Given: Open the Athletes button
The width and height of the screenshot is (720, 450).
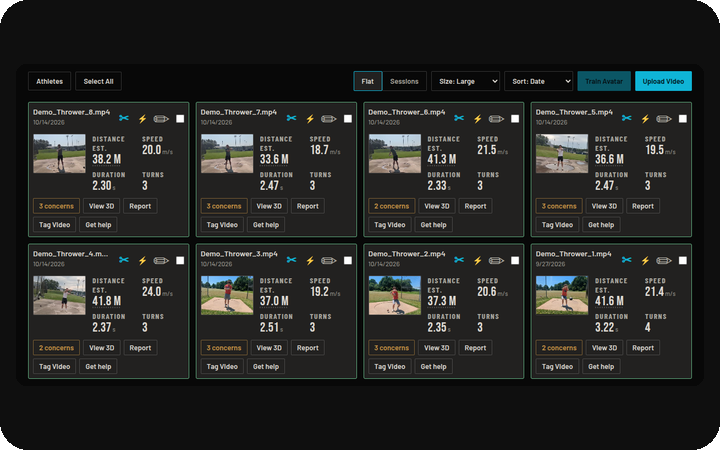Looking at the screenshot, I should pyautogui.click(x=50, y=81).
